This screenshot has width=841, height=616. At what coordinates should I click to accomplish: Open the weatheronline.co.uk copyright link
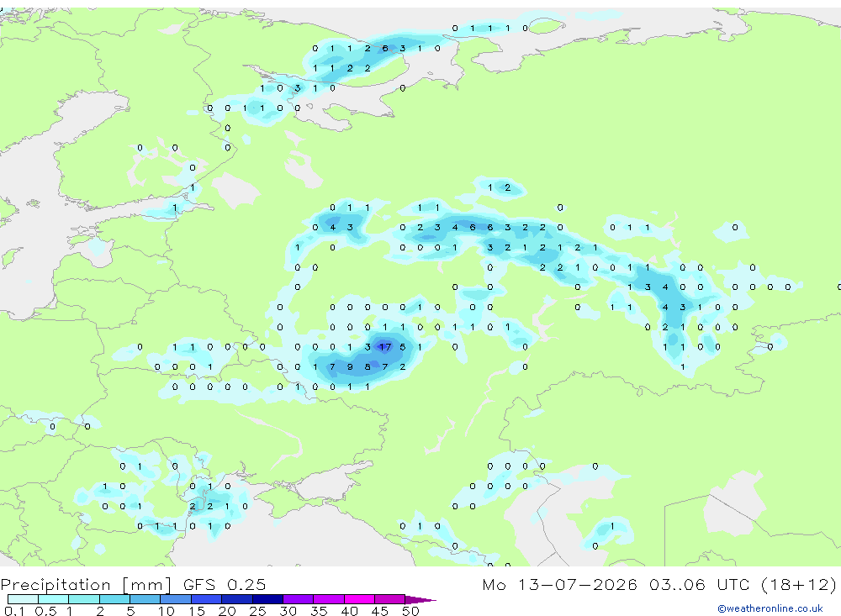click(x=770, y=608)
